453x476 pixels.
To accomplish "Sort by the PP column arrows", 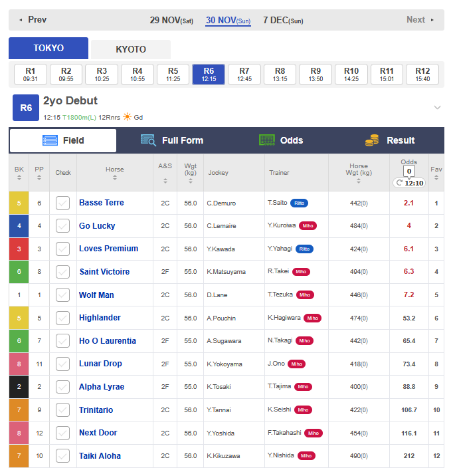I will click(x=39, y=178).
